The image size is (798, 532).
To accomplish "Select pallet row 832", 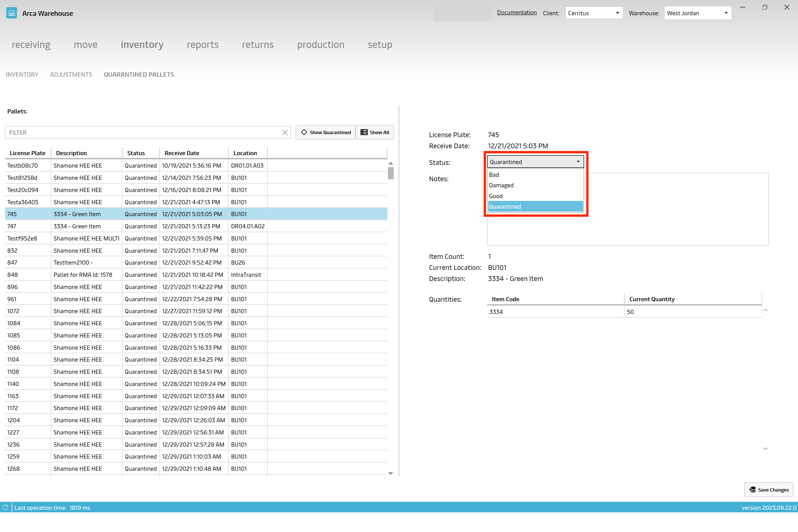I will (x=196, y=251).
